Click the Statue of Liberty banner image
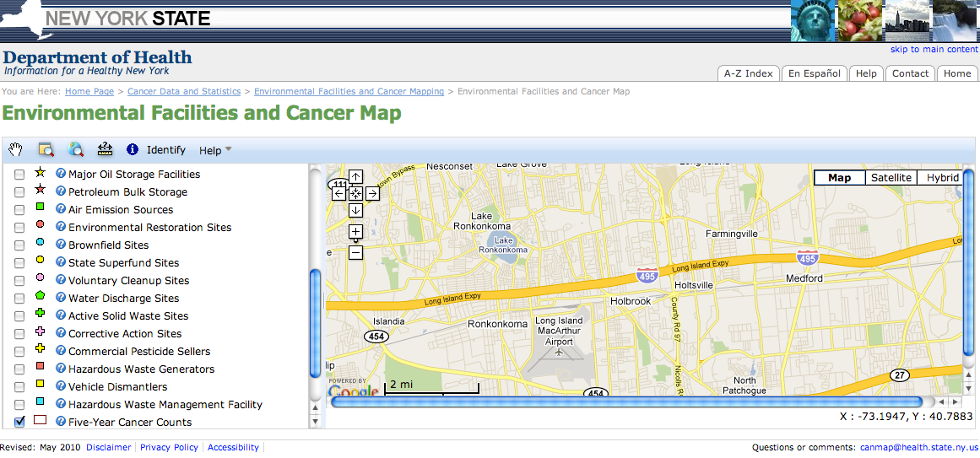This screenshot has height=458, width=980. point(813,21)
